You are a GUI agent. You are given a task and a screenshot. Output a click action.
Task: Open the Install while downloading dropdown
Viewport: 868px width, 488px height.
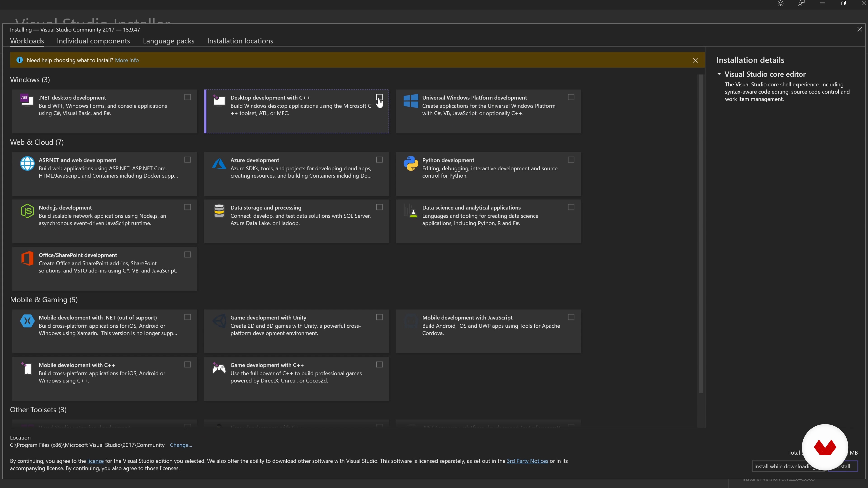click(788, 467)
